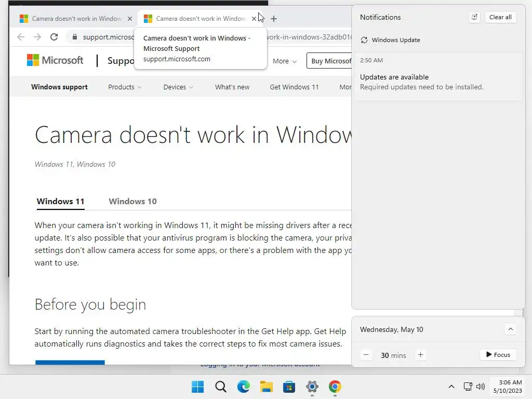
Task: Open notification settings icon next to Clear all
Action: pos(474,17)
